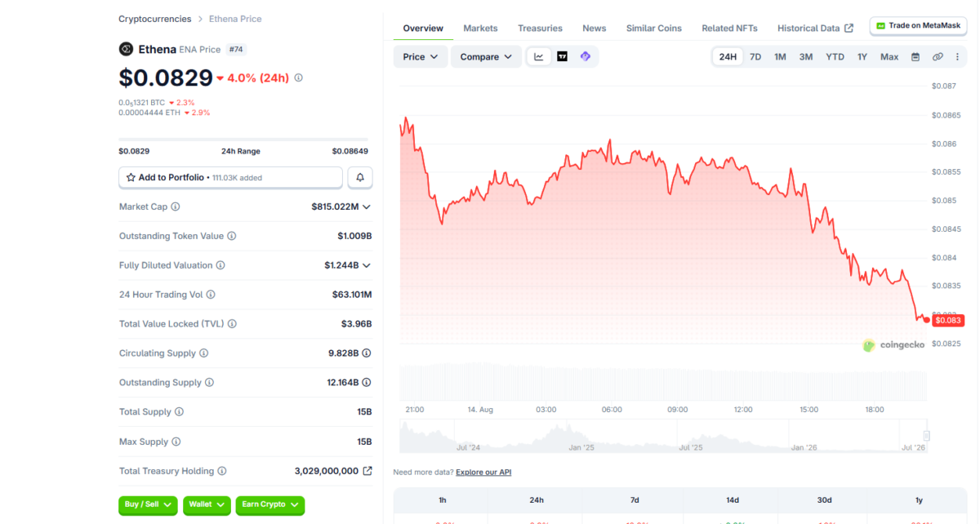The height and width of the screenshot is (524, 980).
Task: Click the info icon beside 24 Hour Trading Vol
Action: 211,295
